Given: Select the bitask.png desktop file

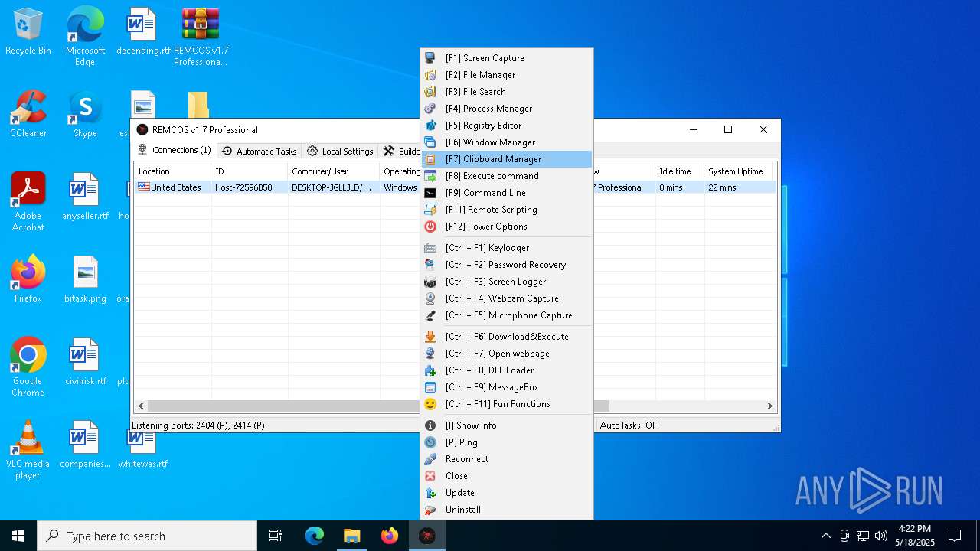Looking at the screenshot, I should click(x=85, y=280).
